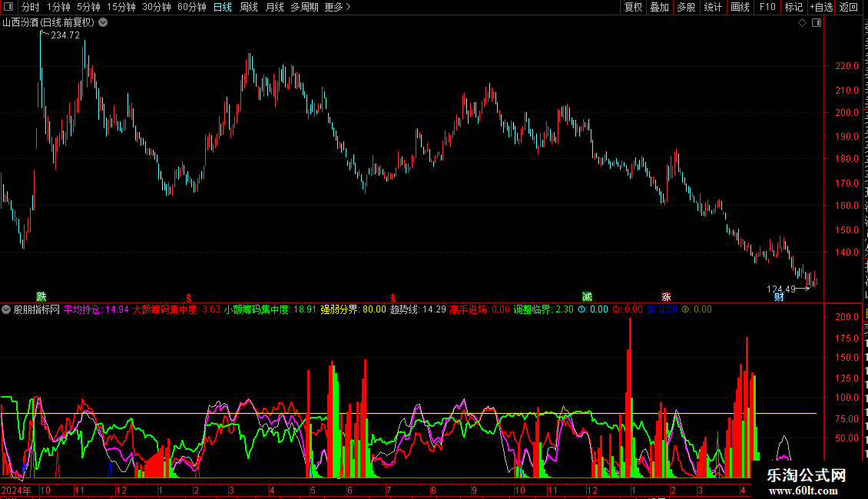Click the 234.72 high price label
868x499 pixels.
[65, 35]
